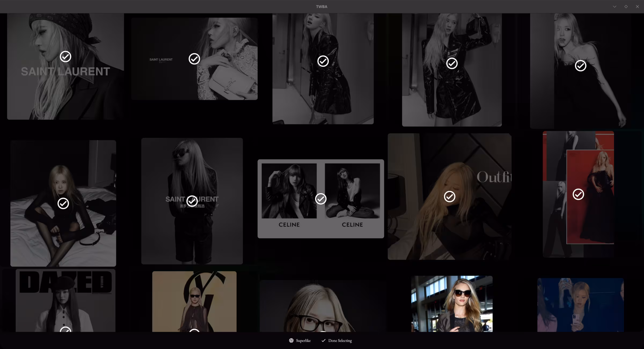Uncheck photo of woman holding handbag overhead

click(x=452, y=63)
